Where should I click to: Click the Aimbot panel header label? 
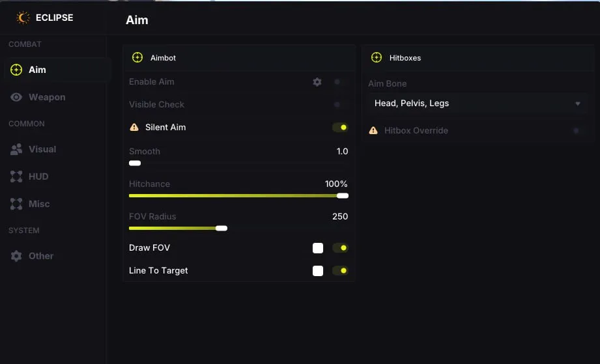163,58
